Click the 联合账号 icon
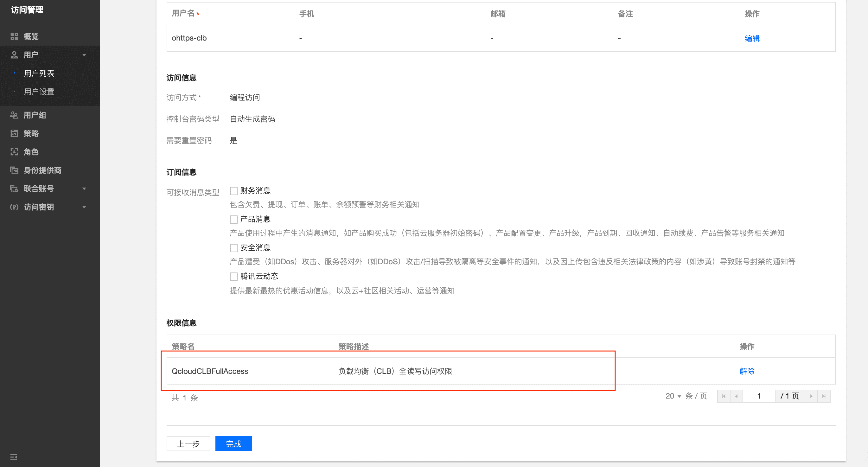 pos(14,189)
